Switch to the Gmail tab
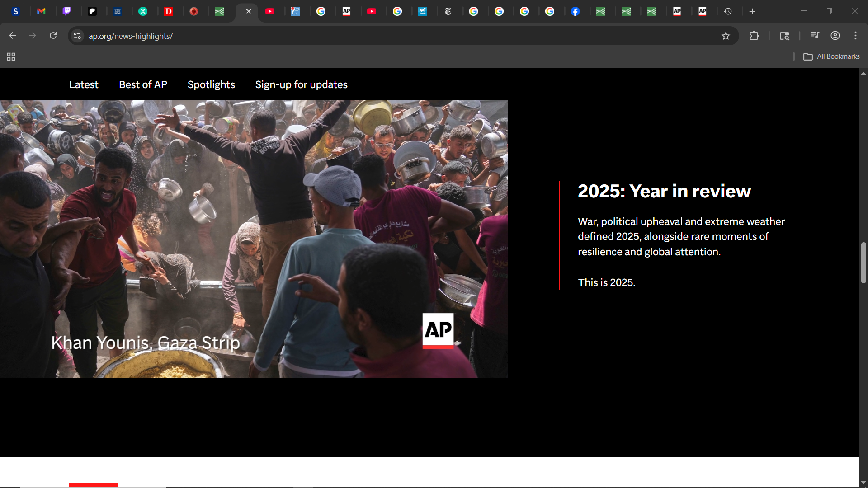Viewport: 868px width, 488px height. [41, 11]
